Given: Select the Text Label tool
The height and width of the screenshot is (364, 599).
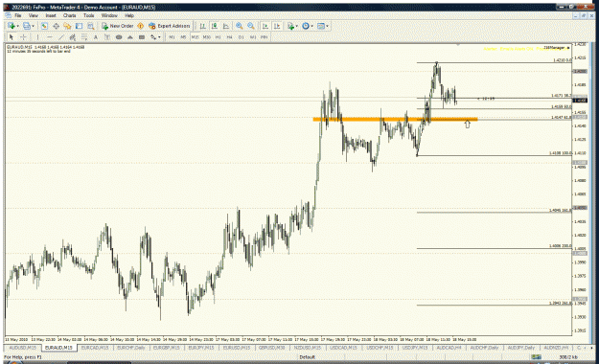Looking at the screenshot, I should click(x=107, y=37).
